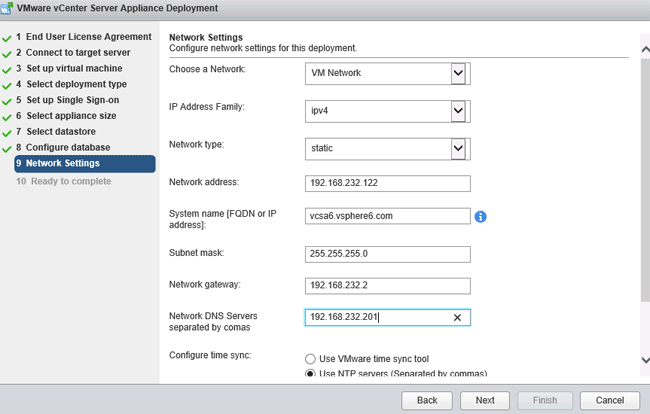Go to step 3 Set up virtual machine
Screen dimensions: 650x414
point(69,68)
